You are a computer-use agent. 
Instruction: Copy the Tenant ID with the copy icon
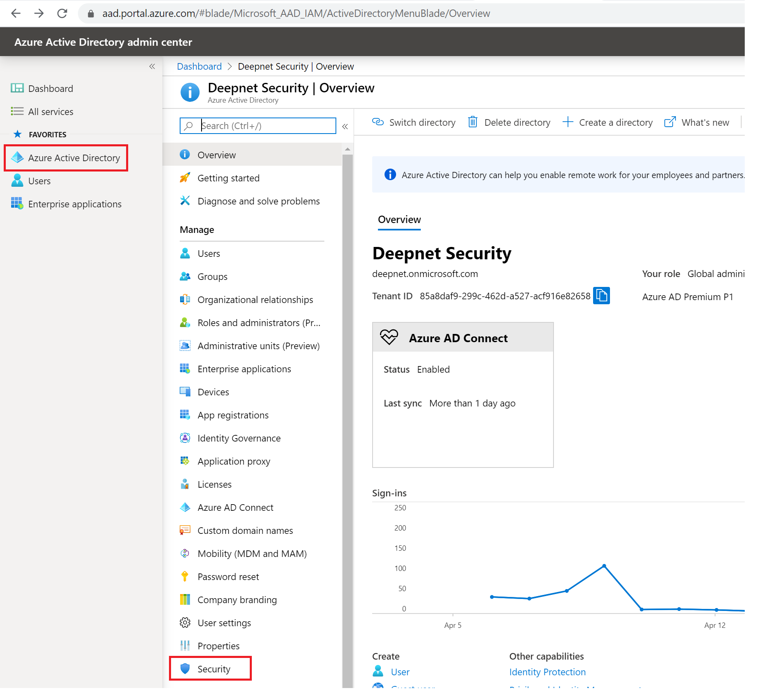tap(601, 296)
